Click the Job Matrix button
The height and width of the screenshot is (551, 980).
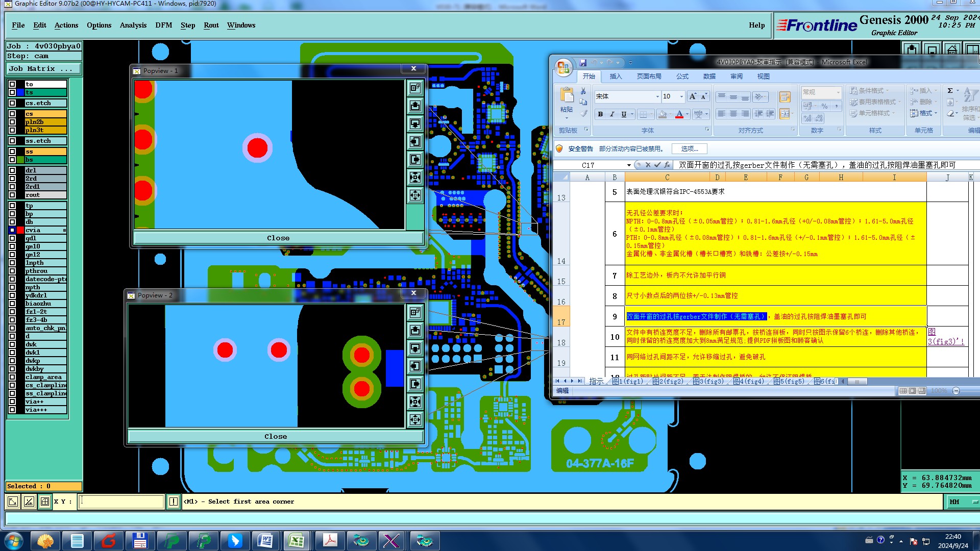click(43, 68)
